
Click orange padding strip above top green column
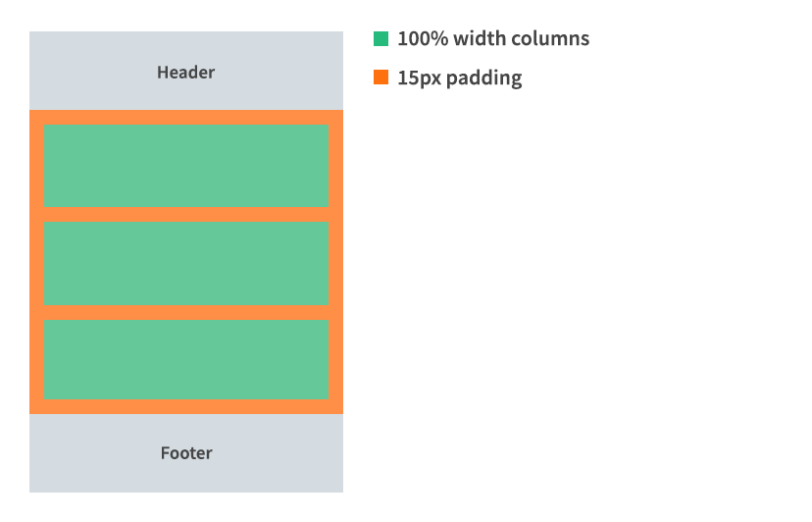[186, 118]
